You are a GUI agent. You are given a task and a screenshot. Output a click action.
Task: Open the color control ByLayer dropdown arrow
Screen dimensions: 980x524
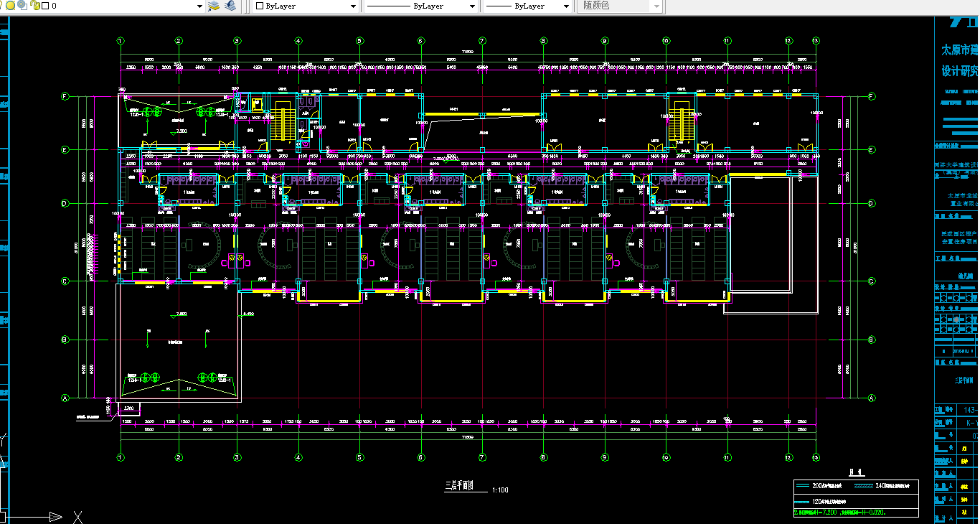(x=353, y=6)
